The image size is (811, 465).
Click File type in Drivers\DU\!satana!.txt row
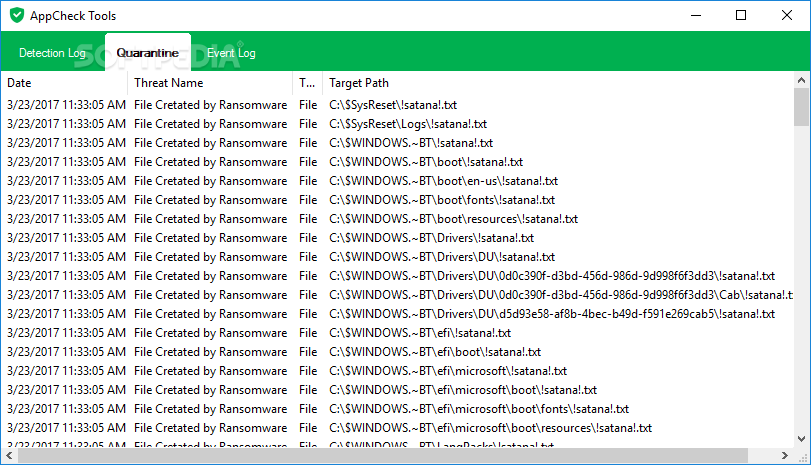(x=308, y=257)
